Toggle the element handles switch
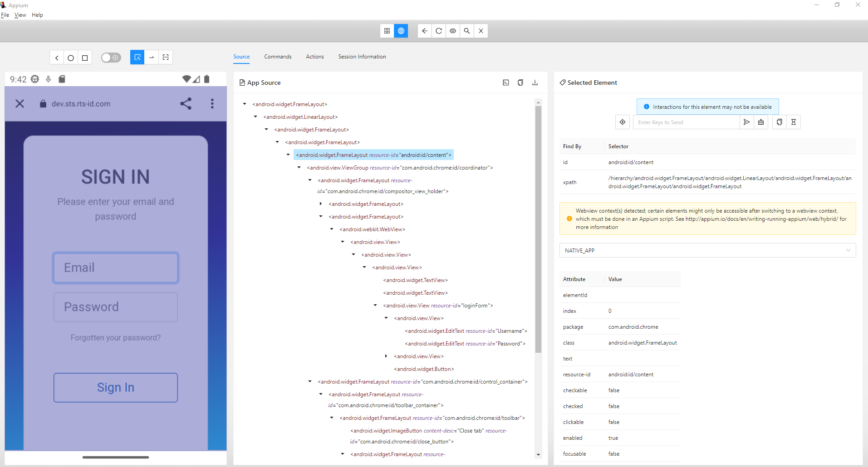The width and height of the screenshot is (868, 467). click(x=111, y=58)
